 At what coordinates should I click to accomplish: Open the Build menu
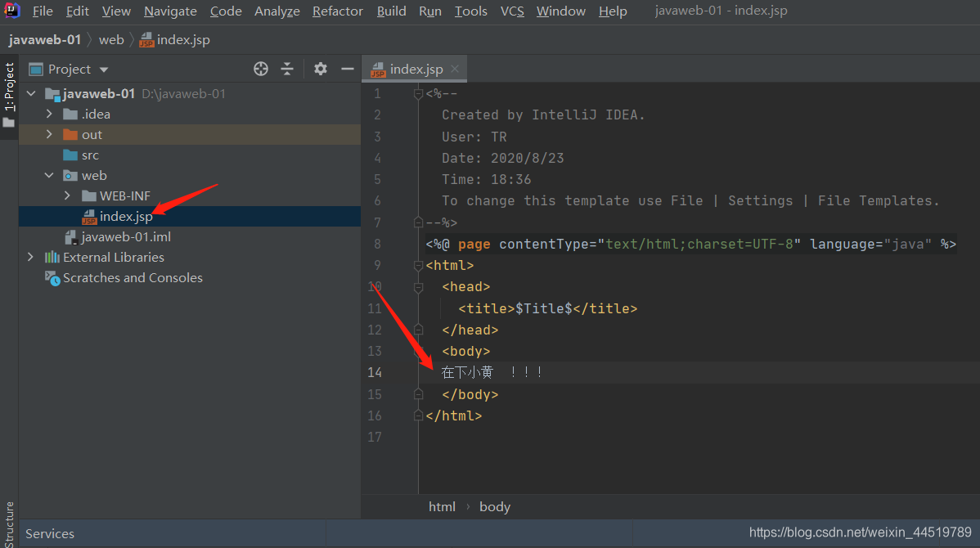[391, 11]
